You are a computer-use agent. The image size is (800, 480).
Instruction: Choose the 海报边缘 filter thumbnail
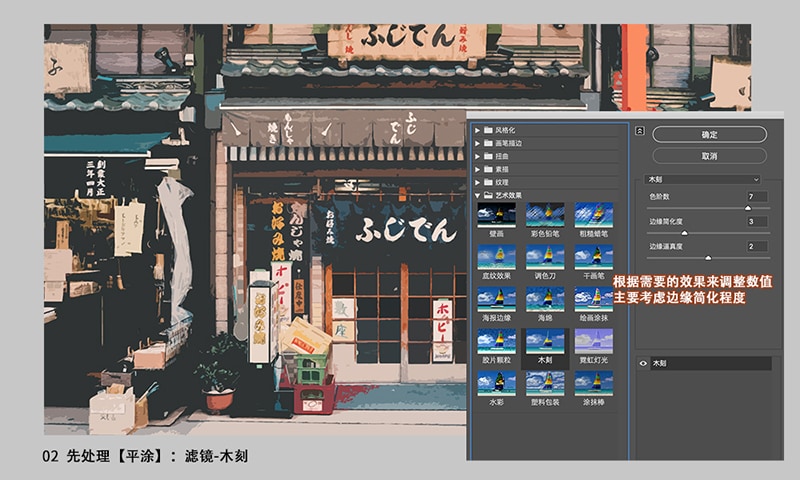(x=496, y=298)
